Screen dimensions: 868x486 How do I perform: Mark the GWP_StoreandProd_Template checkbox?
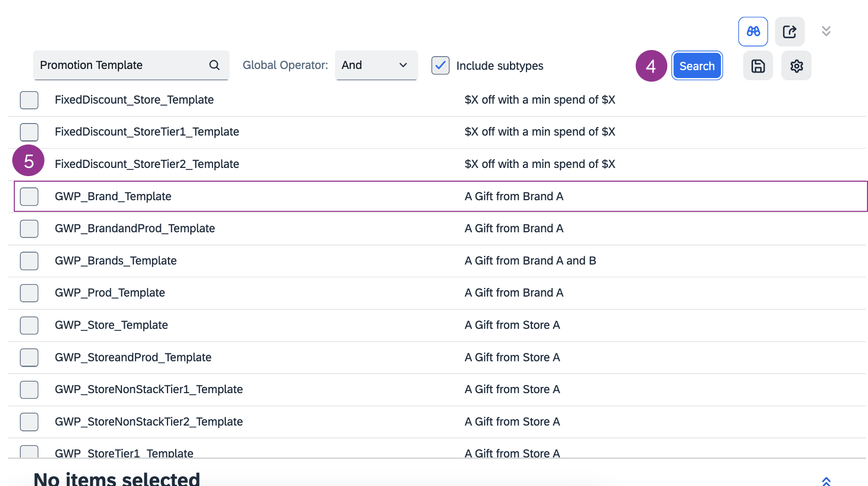tap(29, 357)
